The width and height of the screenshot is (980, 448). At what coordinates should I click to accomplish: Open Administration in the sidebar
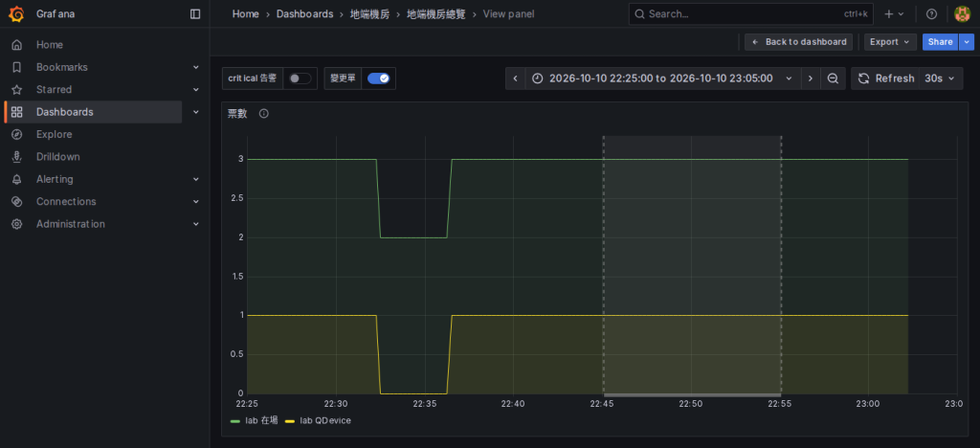[71, 224]
